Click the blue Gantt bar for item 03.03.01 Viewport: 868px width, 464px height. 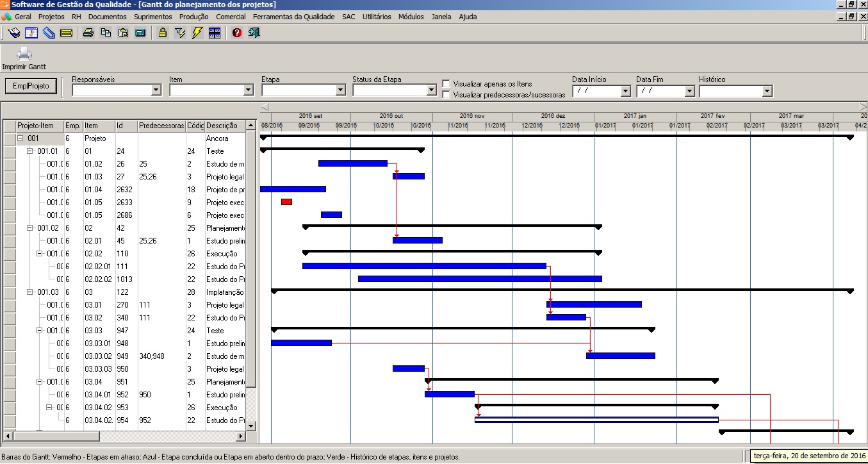point(301,343)
